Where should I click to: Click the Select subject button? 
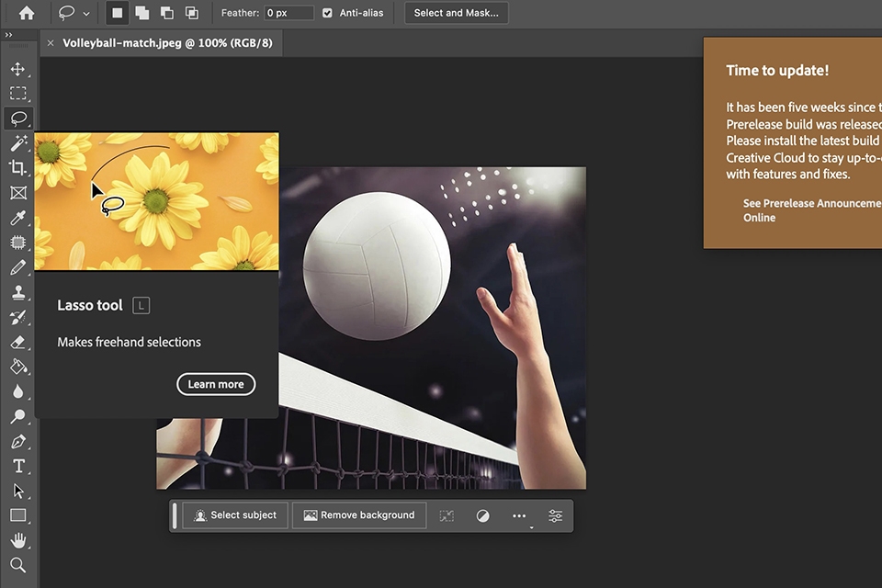(x=234, y=515)
